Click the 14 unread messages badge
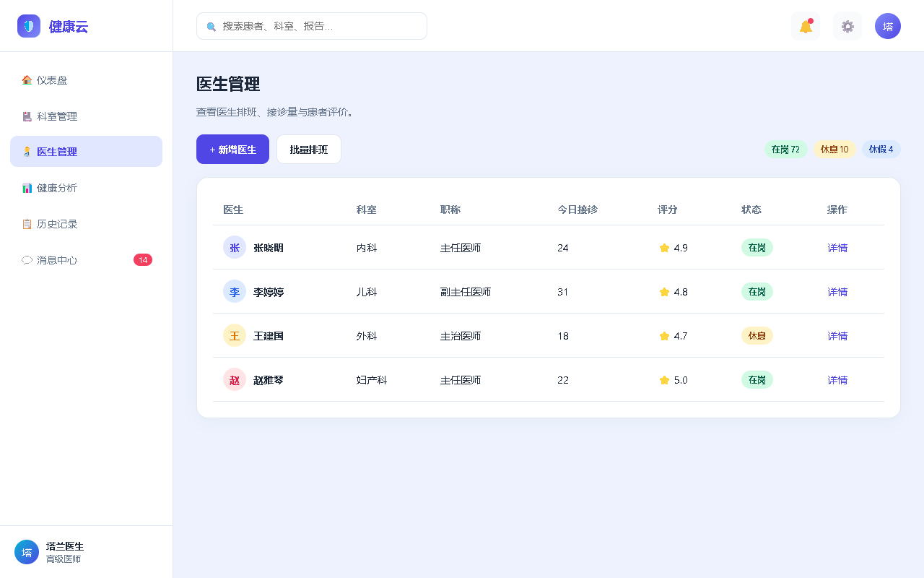This screenshot has width=924, height=578. 143,260
